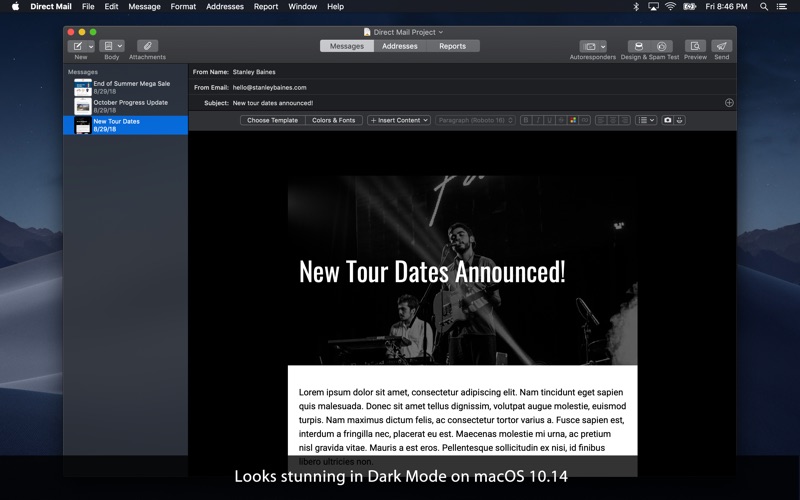Image resolution: width=800 pixels, height=500 pixels.
Task: Click the Send paper plane icon
Action: 721,46
